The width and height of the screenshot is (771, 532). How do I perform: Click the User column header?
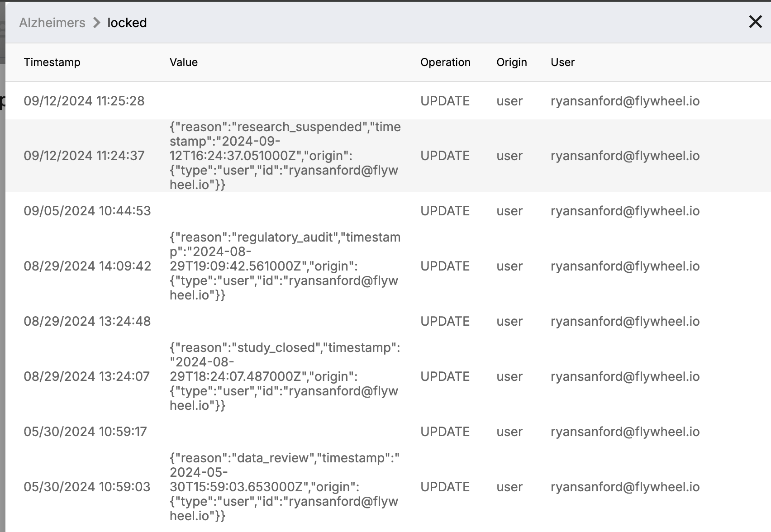click(x=562, y=62)
